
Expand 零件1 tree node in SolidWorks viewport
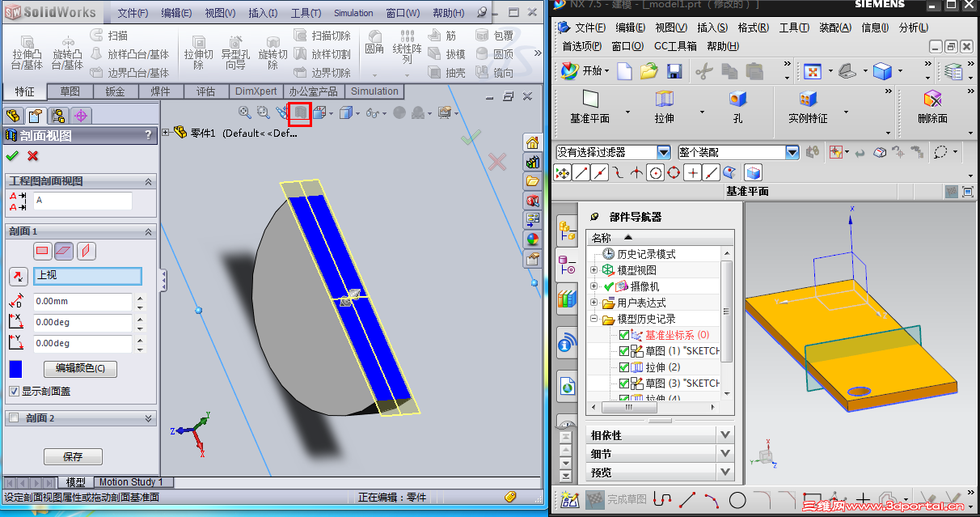coord(167,133)
